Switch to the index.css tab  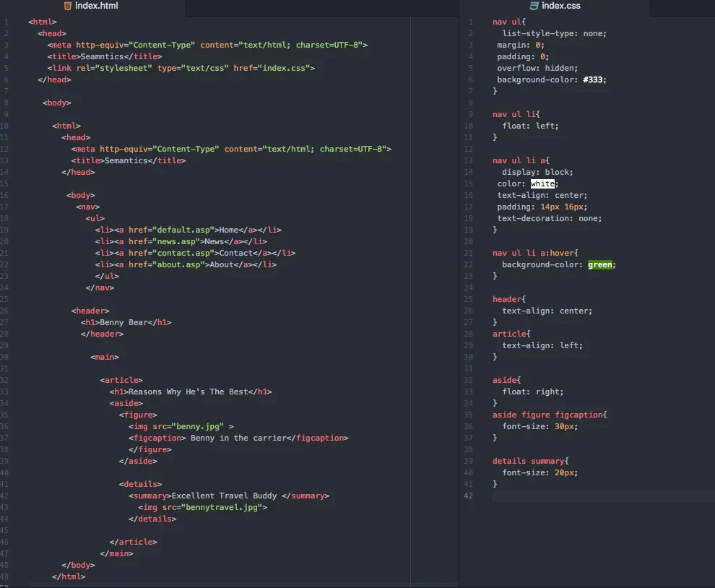click(555, 6)
